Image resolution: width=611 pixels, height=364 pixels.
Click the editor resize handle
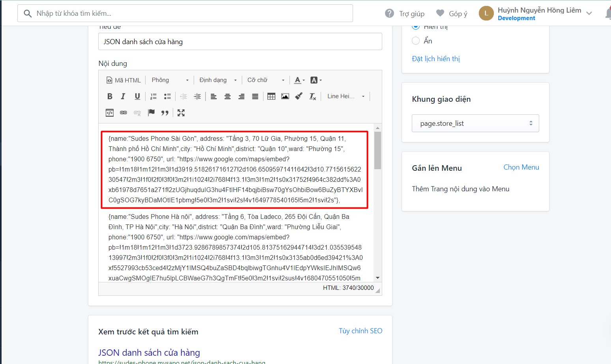[378, 291]
